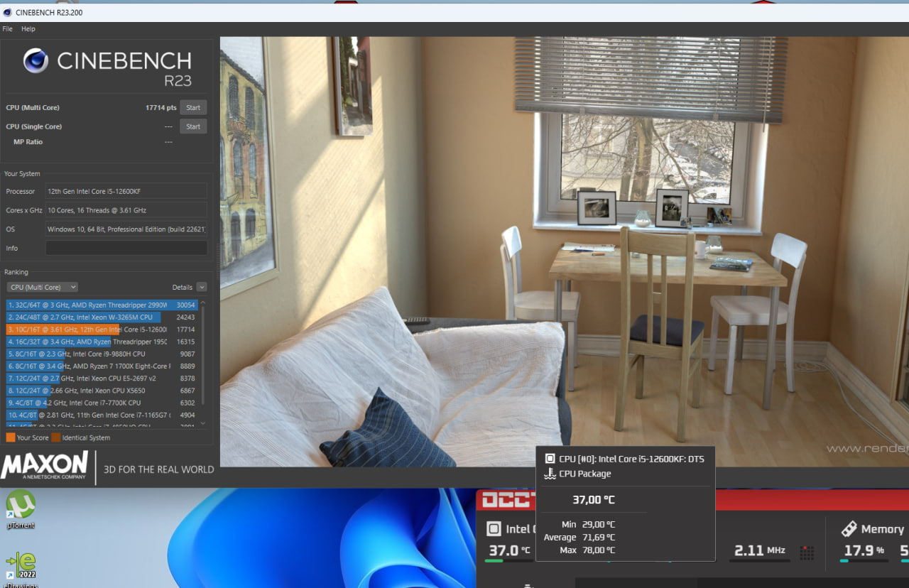Open the CPU (Multi Core) ranking dropdown

43,287
